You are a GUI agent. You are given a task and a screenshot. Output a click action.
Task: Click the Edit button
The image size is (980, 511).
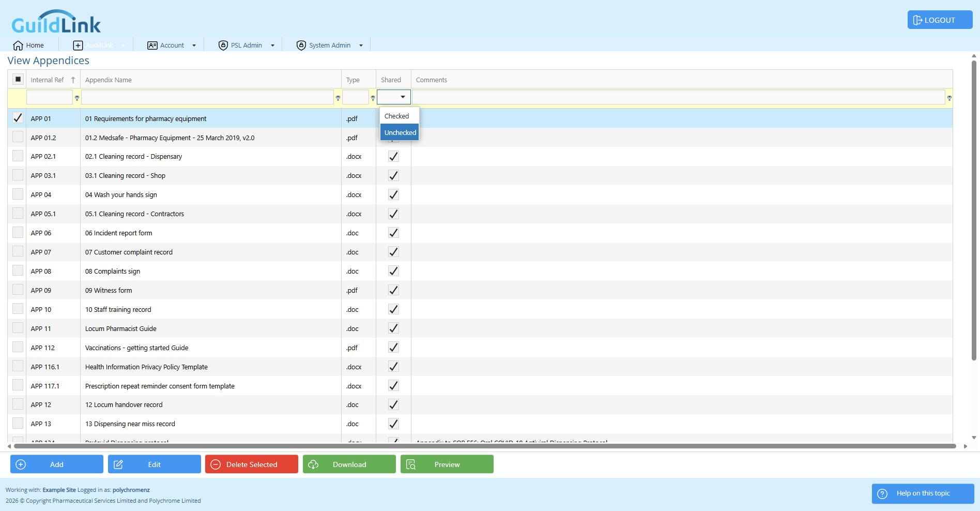click(155, 464)
